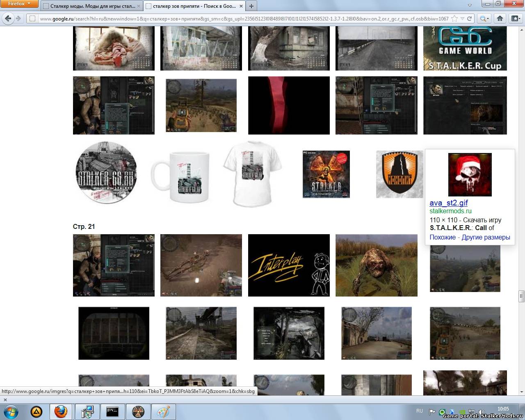
Task: Open the snowy figure wallpaper thumbnail
Action: pos(114,48)
